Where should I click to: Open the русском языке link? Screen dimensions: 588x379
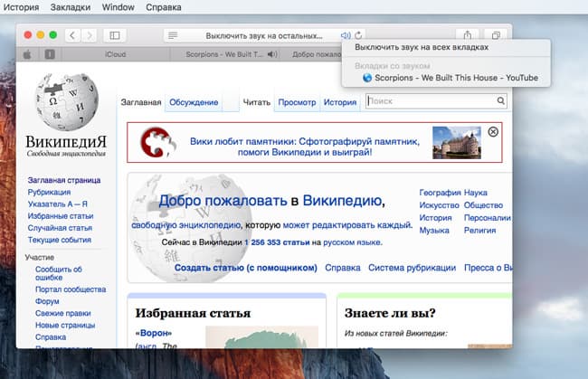coord(352,242)
